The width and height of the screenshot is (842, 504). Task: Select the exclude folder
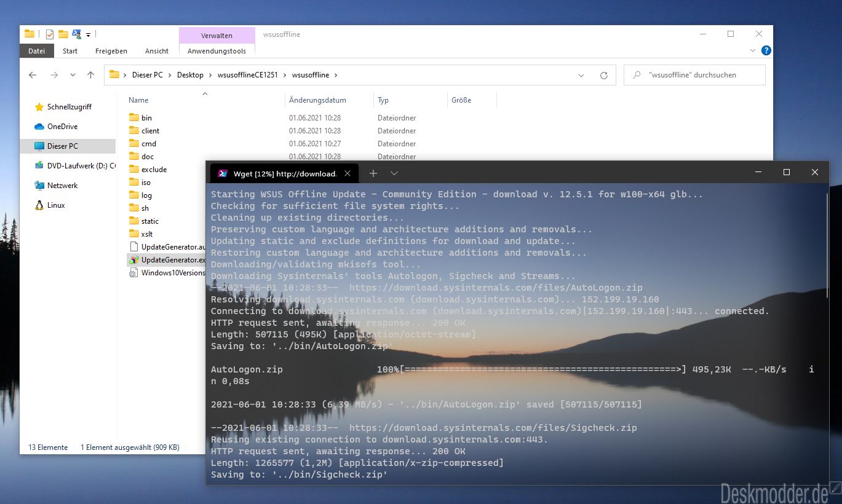pyautogui.click(x=154, y=170)
